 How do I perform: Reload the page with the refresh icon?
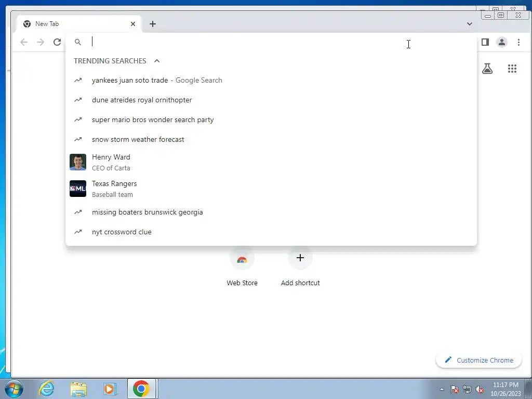(x=57, y=42)
